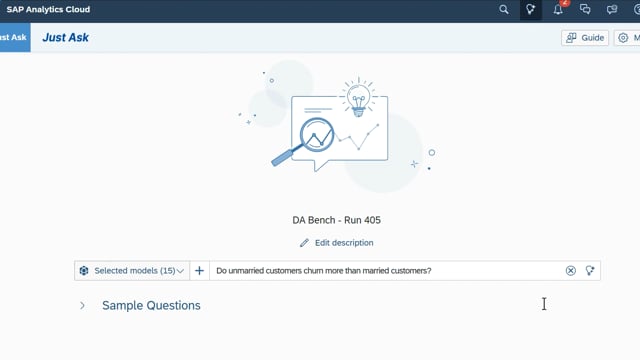Image resolution: width=640 pixels, height=360 pixels.
Task: Switch to the Just Ask side tab
Action: (x=15, y=37)
